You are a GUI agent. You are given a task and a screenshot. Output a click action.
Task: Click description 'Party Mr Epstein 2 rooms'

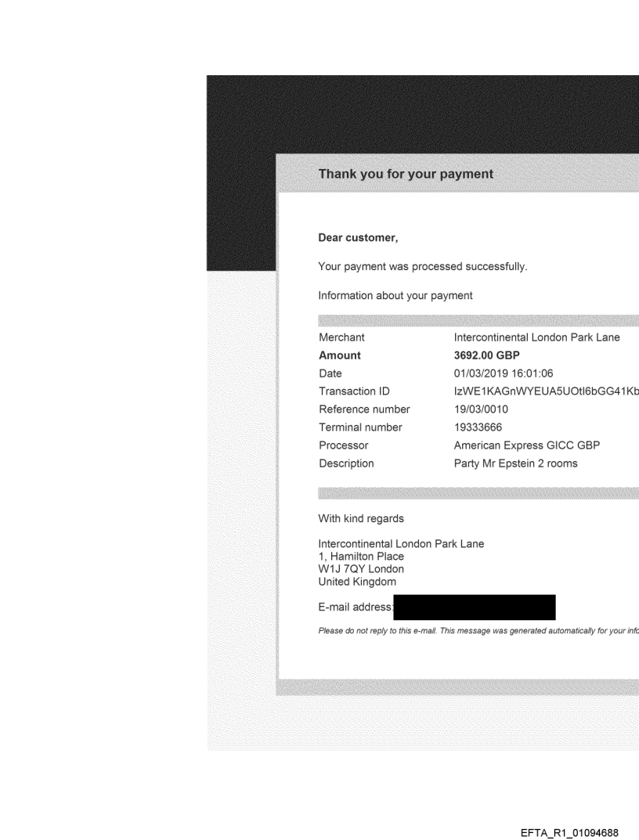point(515,463)
